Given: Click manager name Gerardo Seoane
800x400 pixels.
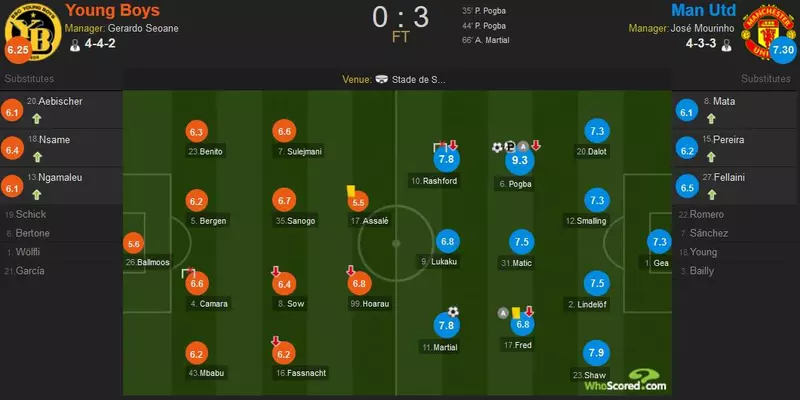Looking at the screenshot, I should [142, 29].
